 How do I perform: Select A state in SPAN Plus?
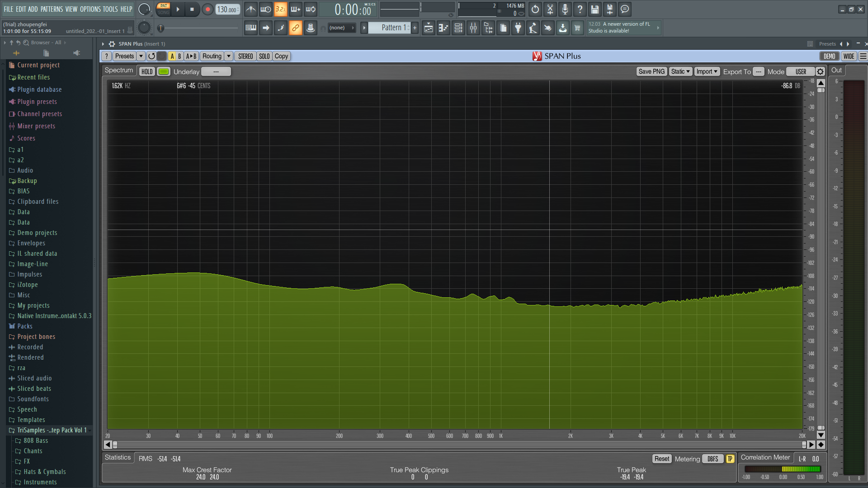[x=172, y=56]
